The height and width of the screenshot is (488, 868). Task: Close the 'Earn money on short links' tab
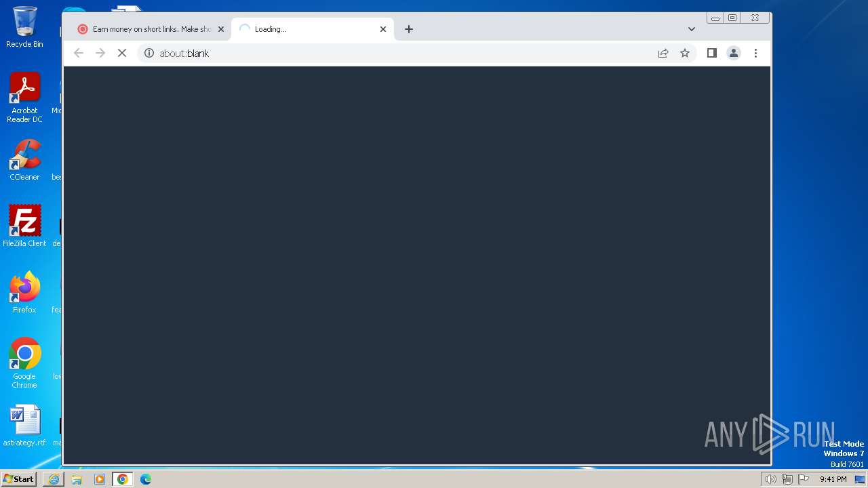(x=221, y=29)
